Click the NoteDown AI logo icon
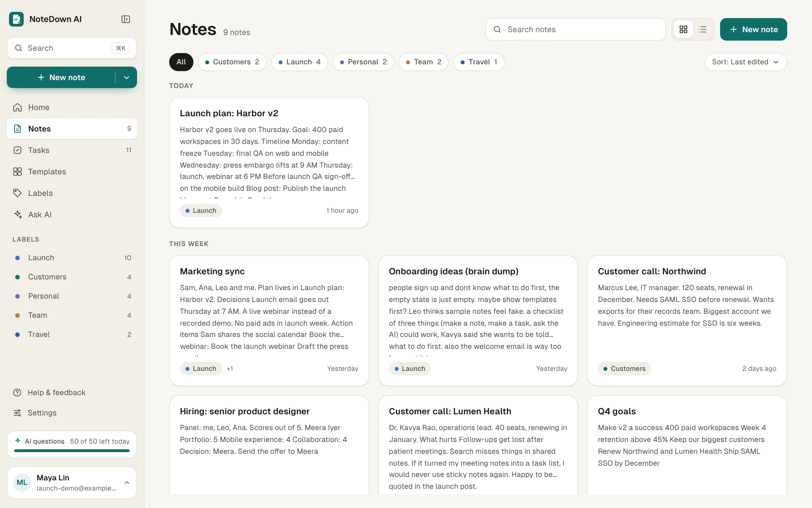 tap(16, 19)
